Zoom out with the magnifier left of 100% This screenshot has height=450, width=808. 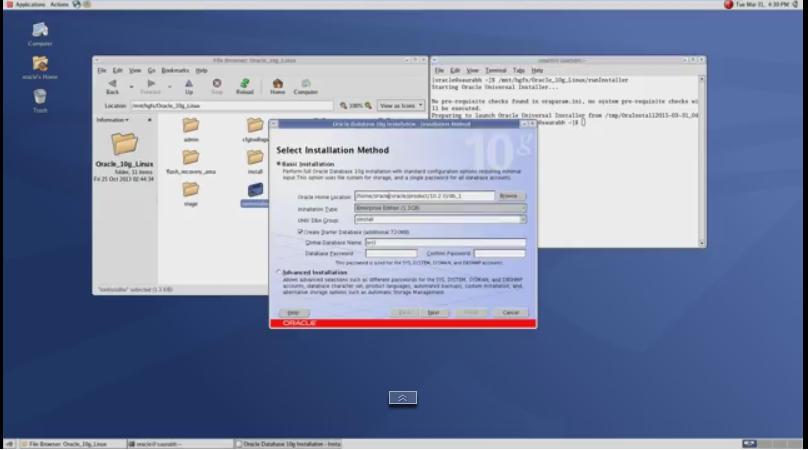pyautogui.click(x=343, y=106)
